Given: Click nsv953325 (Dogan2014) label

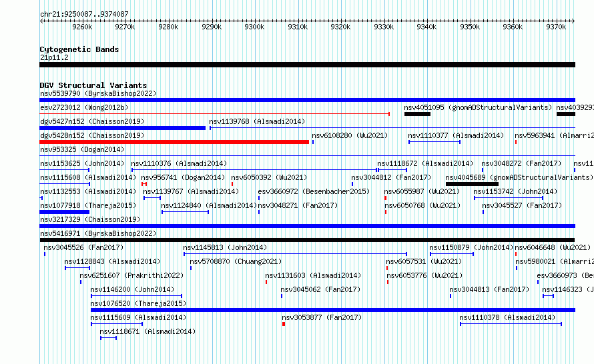Looking at the screenshot, I should click(x=82, y=149).
